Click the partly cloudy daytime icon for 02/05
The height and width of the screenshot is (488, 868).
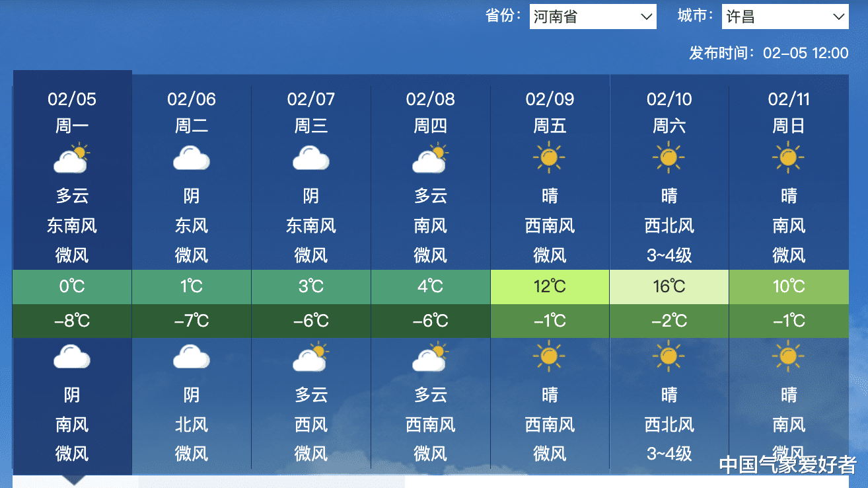click(72, 158)
